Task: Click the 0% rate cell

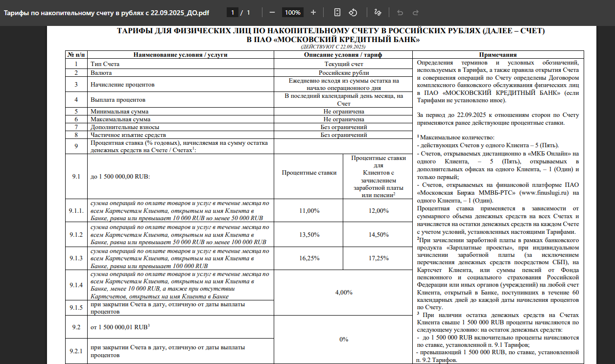Action: click(344, 340)
